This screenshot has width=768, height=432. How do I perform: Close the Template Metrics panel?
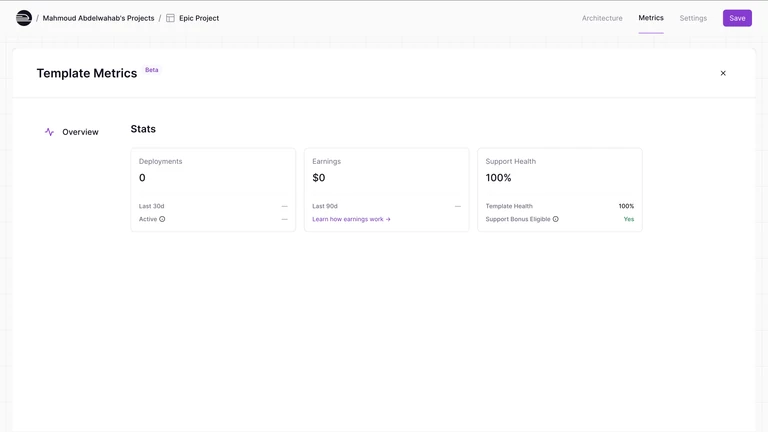723,73
